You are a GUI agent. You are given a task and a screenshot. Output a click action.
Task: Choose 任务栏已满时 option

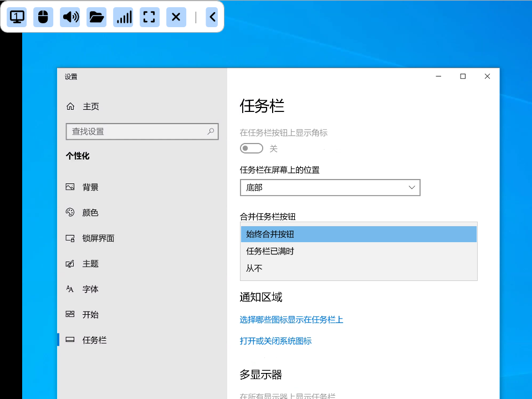(359, 251)
